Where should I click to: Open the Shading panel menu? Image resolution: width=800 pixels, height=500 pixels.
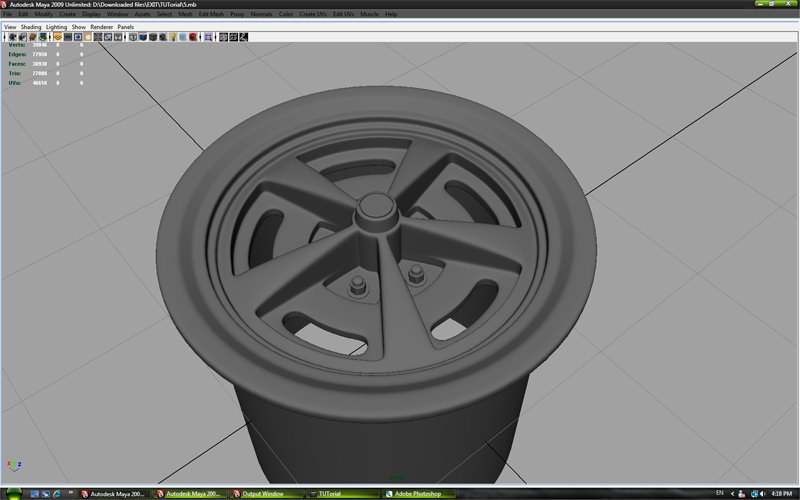pos(31,27)
